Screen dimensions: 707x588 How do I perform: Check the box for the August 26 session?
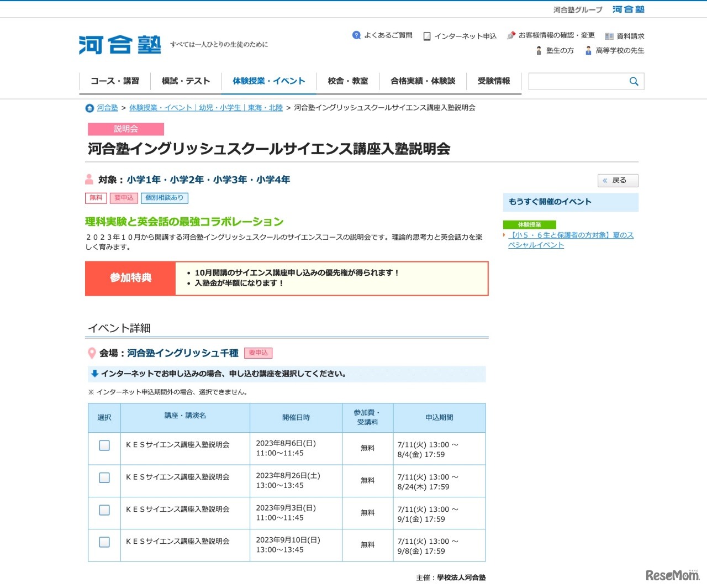coord(104,477)
